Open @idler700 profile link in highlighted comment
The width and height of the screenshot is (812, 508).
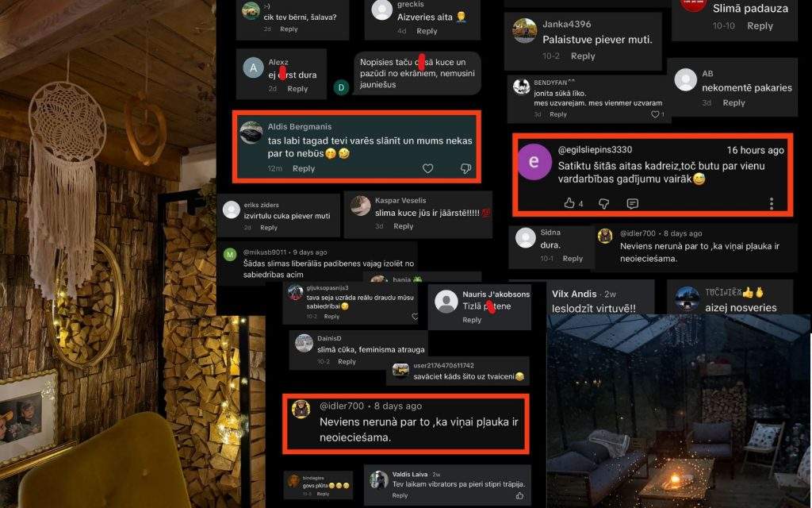[x=342, y=406]
